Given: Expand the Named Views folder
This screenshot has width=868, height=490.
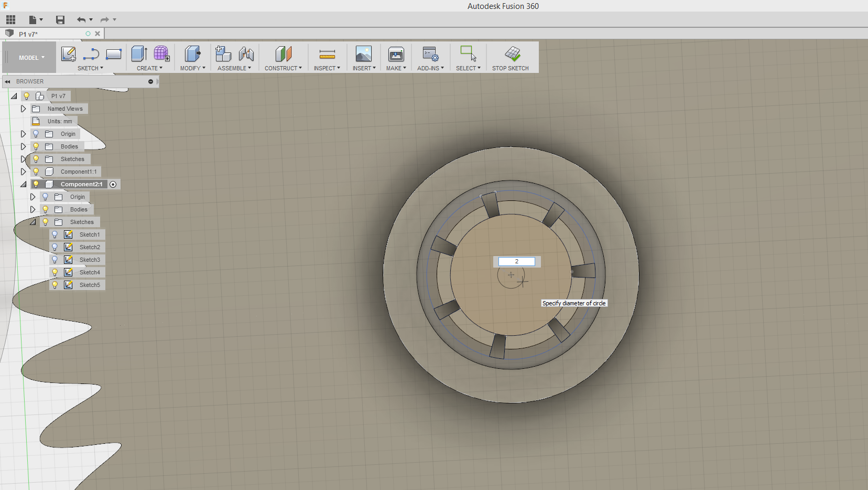Looking at the screenshot, I should point(23,109).
